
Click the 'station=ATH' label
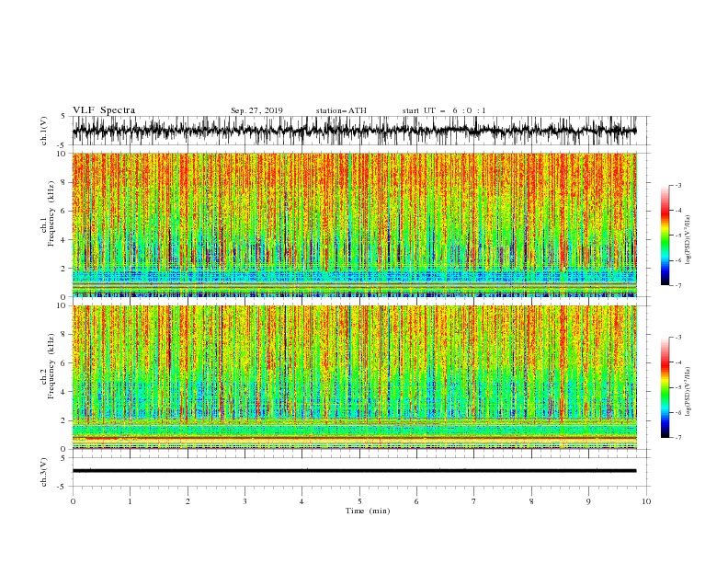point(341,110)
